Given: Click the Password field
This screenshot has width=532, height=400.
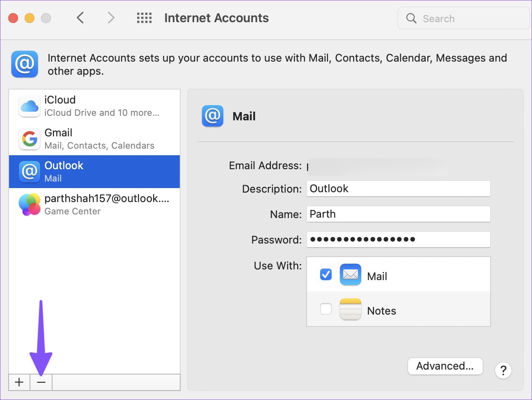Looking at the screenshot, I should click(398, 239).
